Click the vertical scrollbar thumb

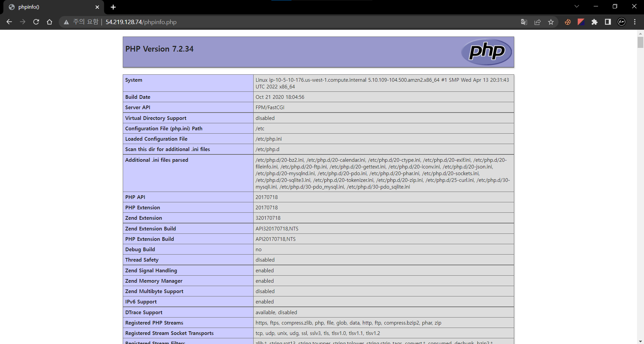[640, 43]
